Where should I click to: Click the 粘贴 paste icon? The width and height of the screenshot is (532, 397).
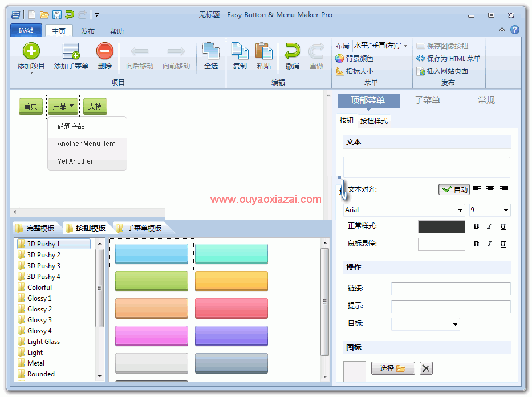coord(264,51)
